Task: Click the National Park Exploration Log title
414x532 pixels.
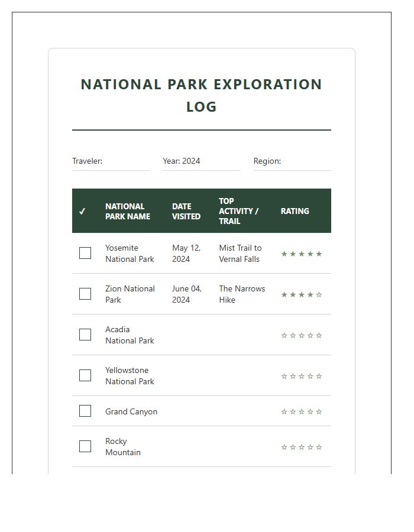Action: pyautogui.click(x=201, y=95)
